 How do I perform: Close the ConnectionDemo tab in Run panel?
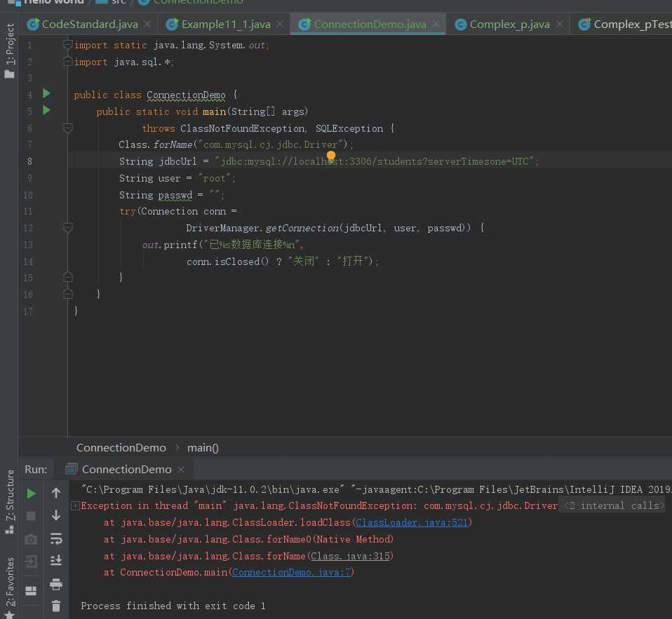[181, 470]
